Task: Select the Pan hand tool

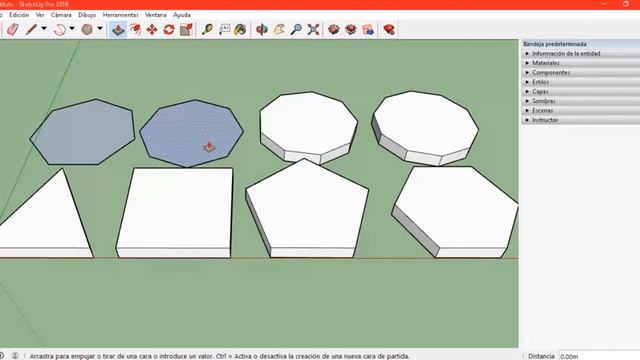Action: [279, 29]
